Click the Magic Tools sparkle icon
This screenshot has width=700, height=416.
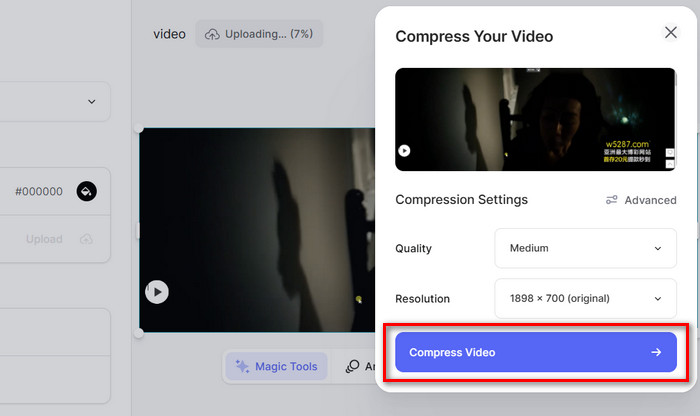(242, 367)
